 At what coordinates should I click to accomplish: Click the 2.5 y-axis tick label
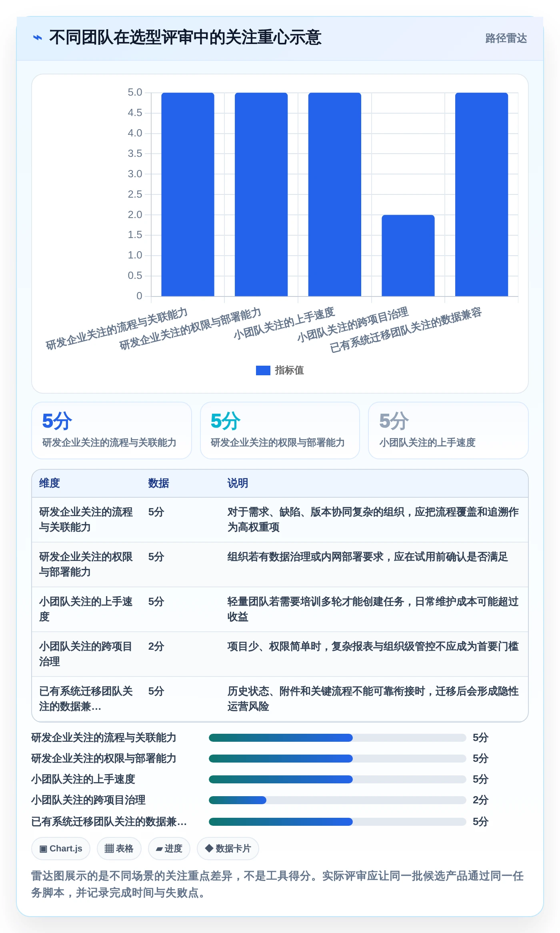pos(135,194)
